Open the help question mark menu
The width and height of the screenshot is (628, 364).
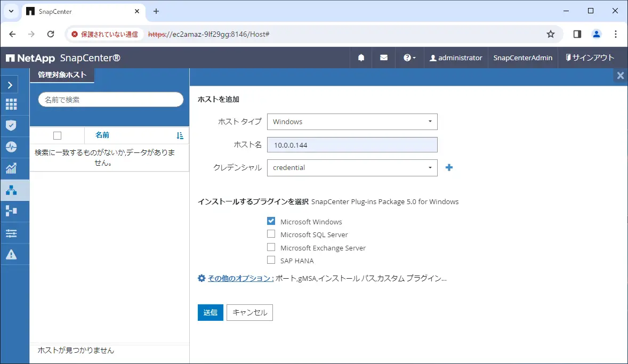click(x=409, y=58)
